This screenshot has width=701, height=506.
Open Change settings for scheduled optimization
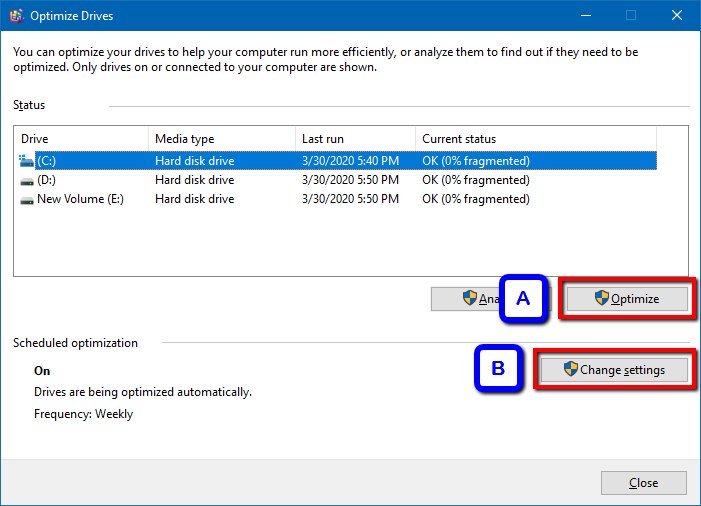pyautogui.click(x=615, y=370)
